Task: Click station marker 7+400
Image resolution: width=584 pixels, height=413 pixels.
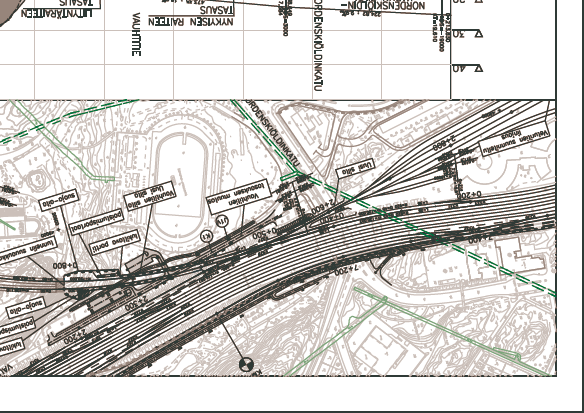Action: coord(480,239)
